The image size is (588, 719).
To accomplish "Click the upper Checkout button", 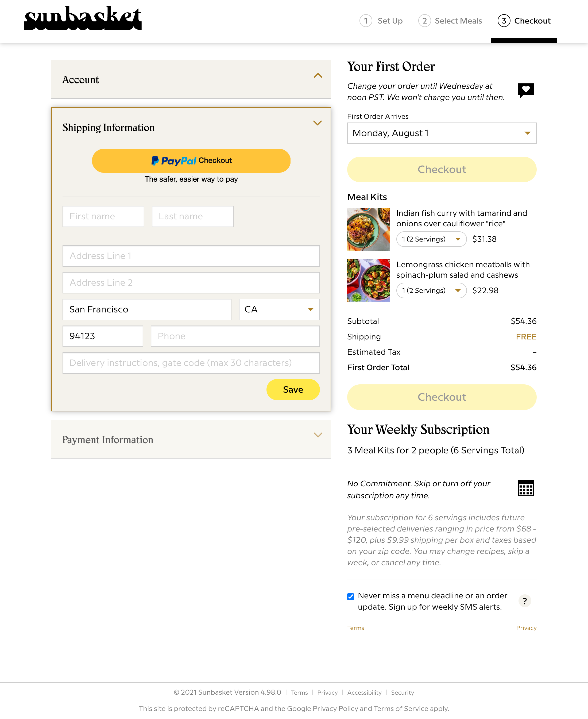I will coord(441,170).
